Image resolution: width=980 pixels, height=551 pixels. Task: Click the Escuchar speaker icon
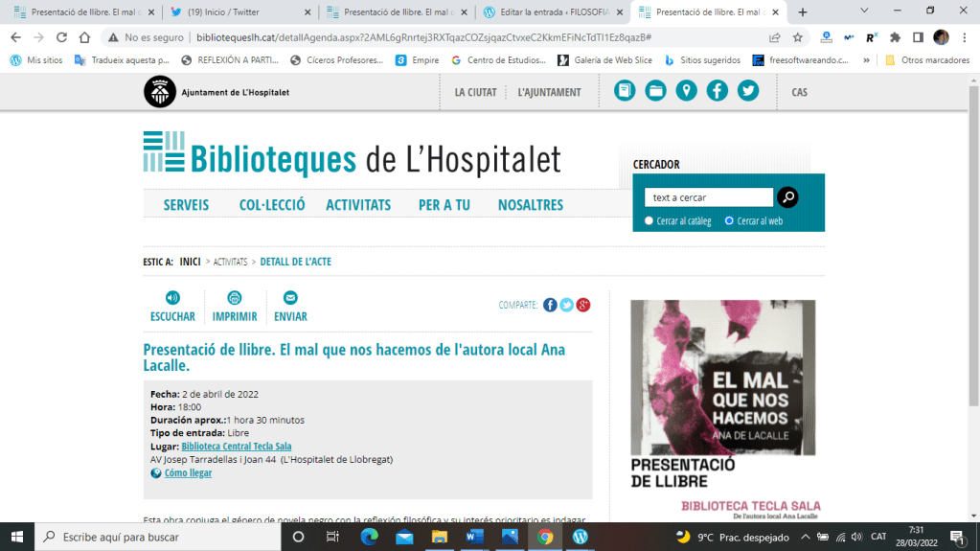click(172, 298)
